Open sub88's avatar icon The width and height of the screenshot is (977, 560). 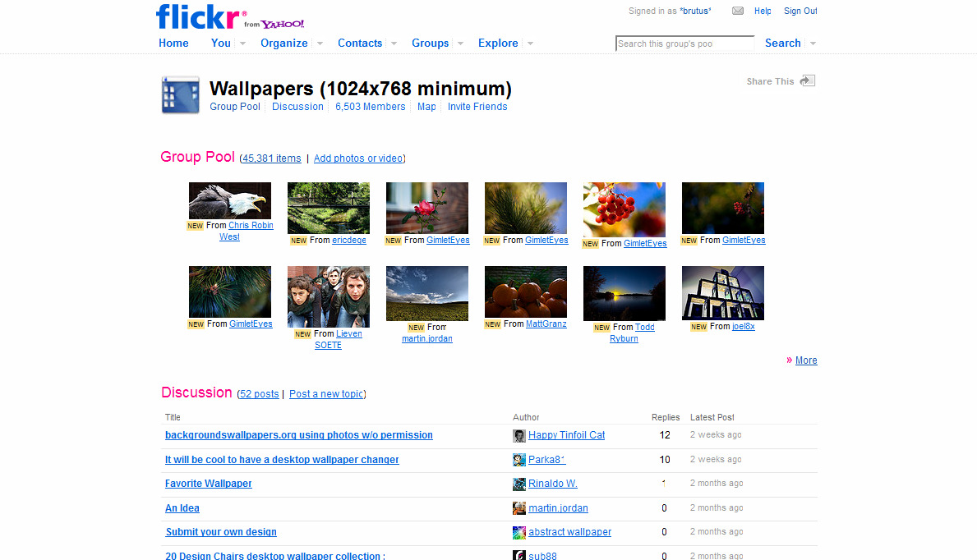click(519, 555)
